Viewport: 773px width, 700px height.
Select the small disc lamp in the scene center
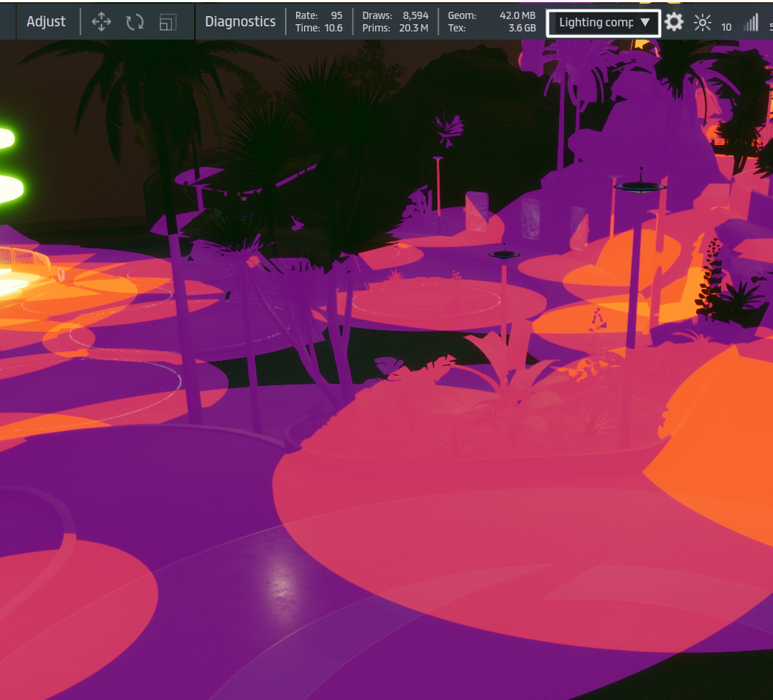[504, 255]
